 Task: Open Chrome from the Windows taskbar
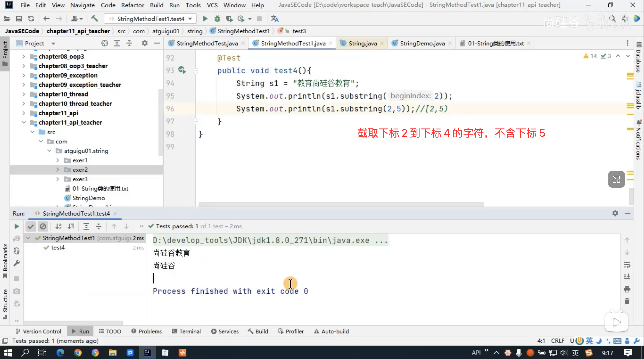click(x=78, y=352)
